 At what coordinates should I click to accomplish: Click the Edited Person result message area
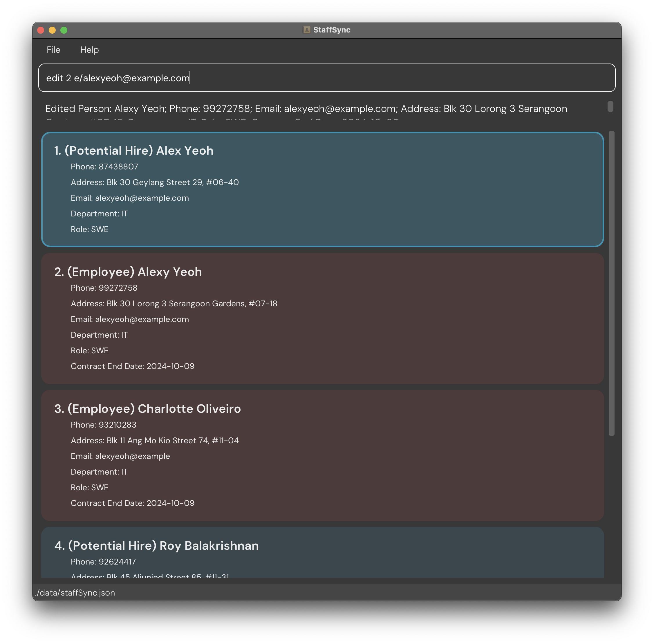coord(306,109)
